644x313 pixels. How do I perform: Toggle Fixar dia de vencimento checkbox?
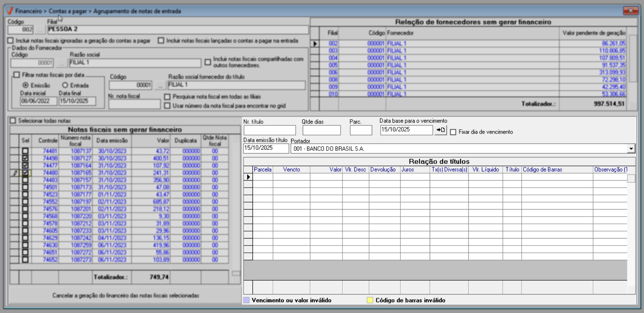tap(453, 132)
